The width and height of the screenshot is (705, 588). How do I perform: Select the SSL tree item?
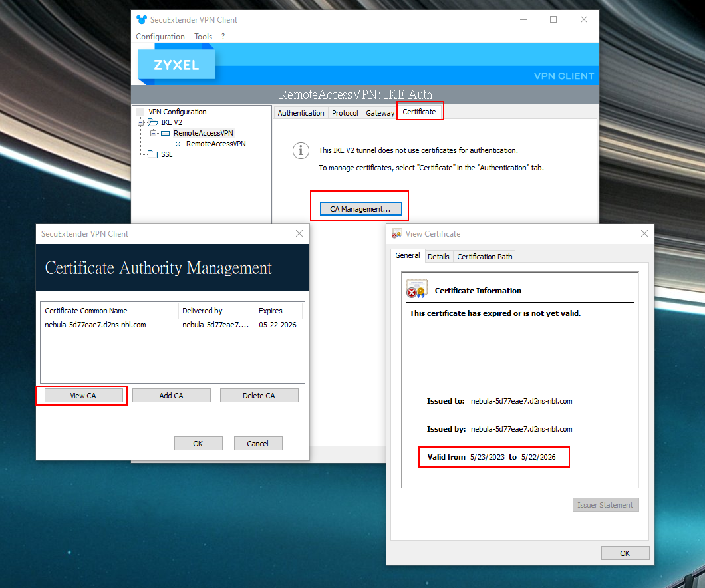166,154
